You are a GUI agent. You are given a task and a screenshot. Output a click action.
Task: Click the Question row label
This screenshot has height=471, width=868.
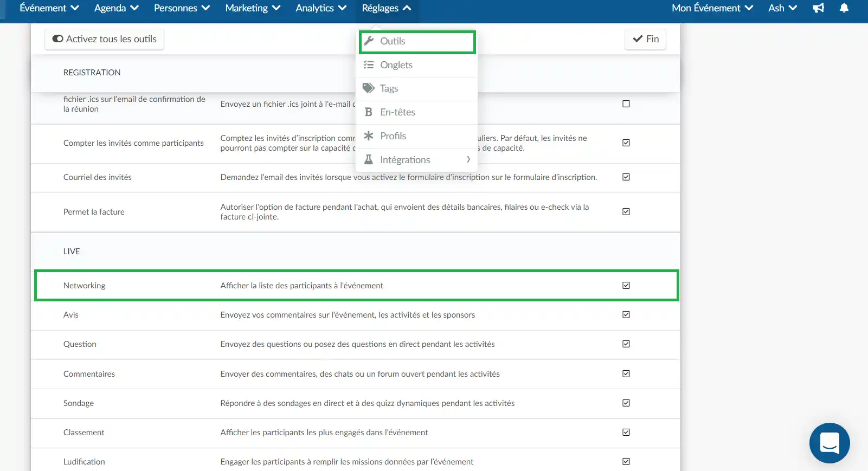80,344
